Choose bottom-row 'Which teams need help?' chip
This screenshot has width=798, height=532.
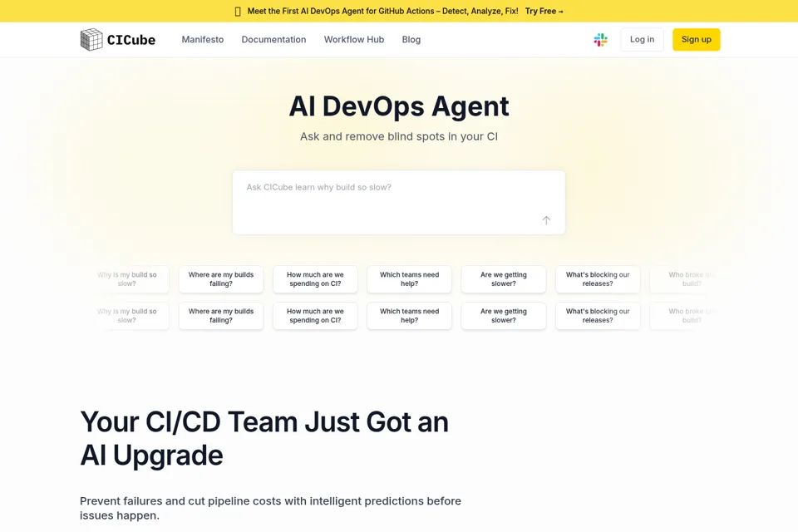(409, 316)
